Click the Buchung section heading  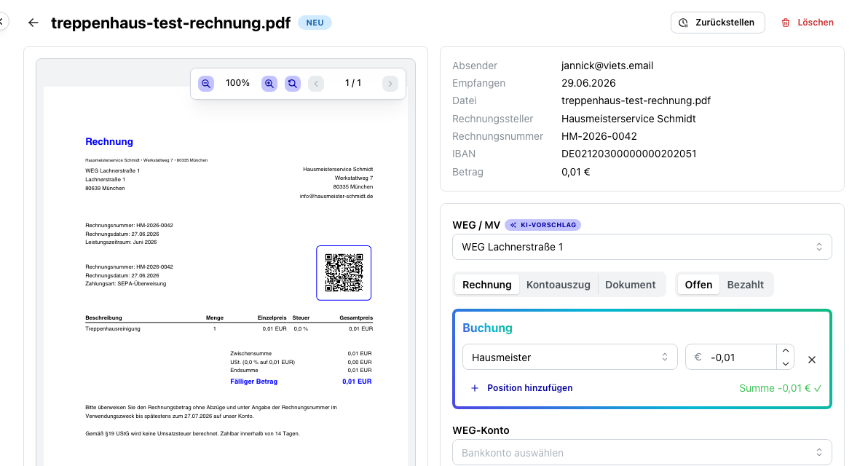487,328
